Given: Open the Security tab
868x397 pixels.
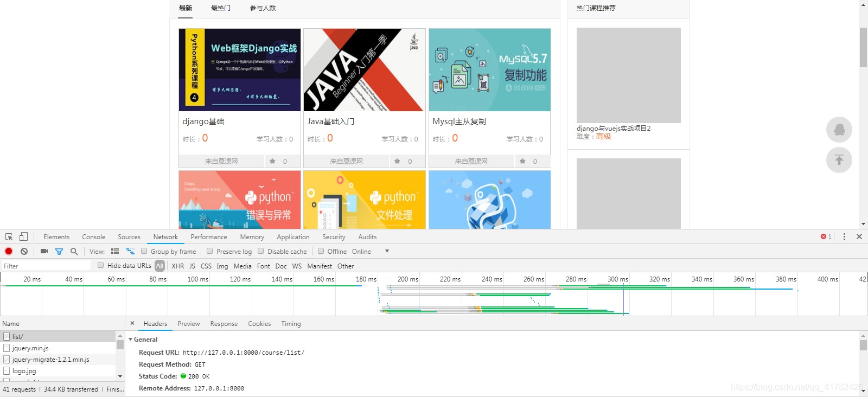Looking at the screenshot, I should [334, 237].
